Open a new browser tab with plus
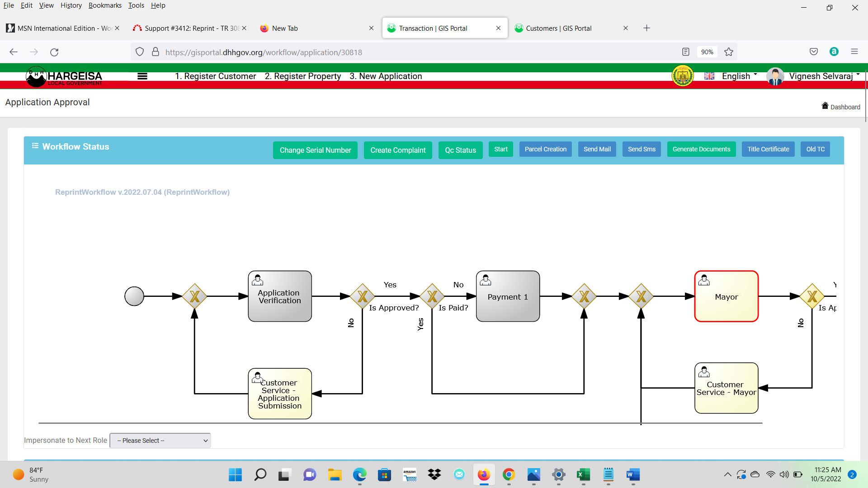This screenshot has width=868, height=488. click(x=646, y=28)
